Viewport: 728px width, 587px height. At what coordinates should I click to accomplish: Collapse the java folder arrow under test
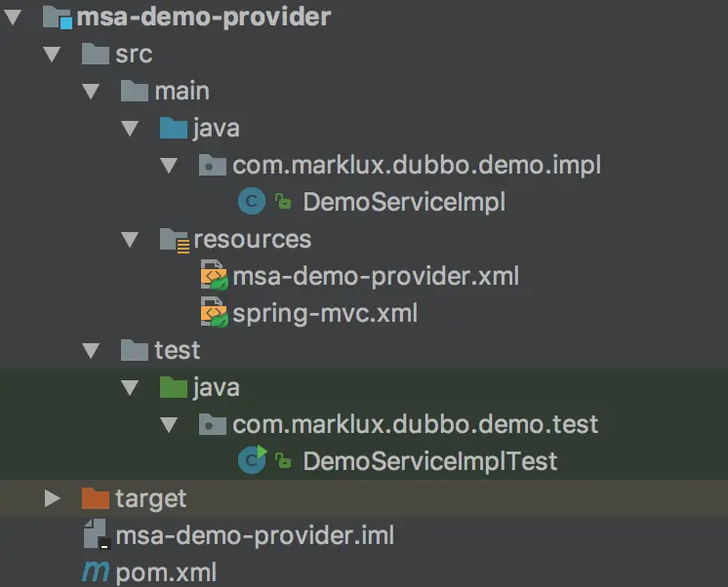[130, 387]
